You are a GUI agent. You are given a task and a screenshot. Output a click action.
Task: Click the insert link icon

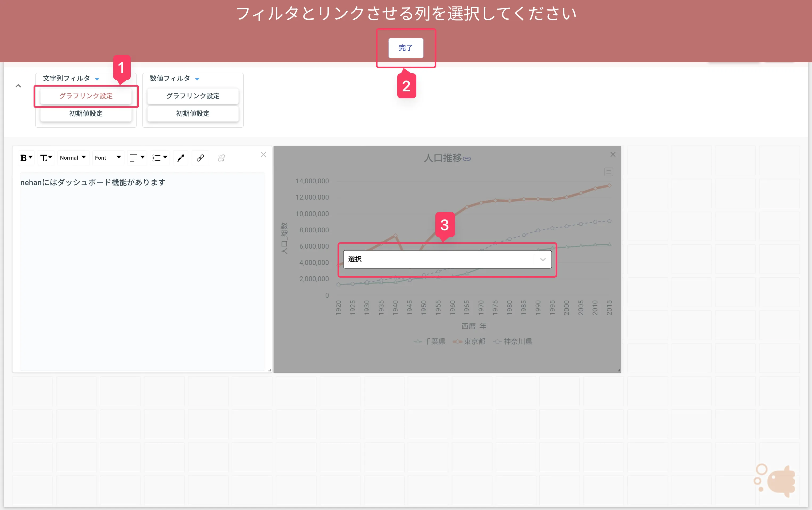pyautogui.click(x=200, y=158)
